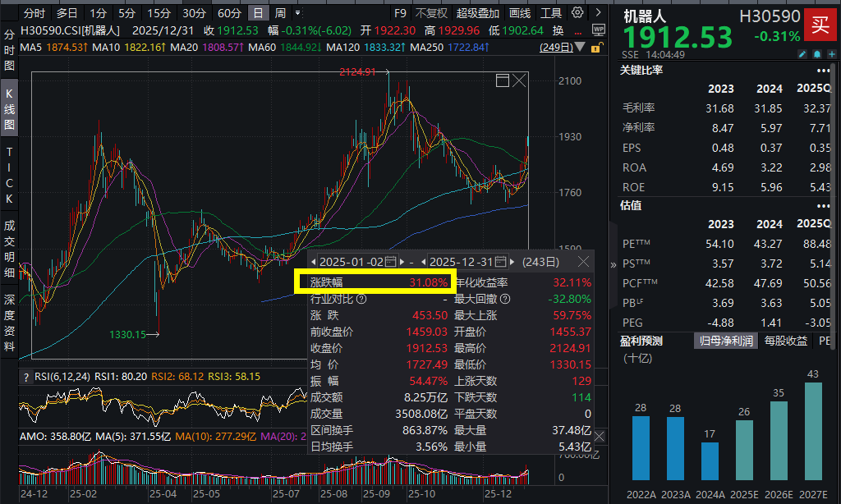The width and height of the screenshot is (841, 504).
Task: Open the period dropdown arrow after 周
Action: tap(301, 13)
